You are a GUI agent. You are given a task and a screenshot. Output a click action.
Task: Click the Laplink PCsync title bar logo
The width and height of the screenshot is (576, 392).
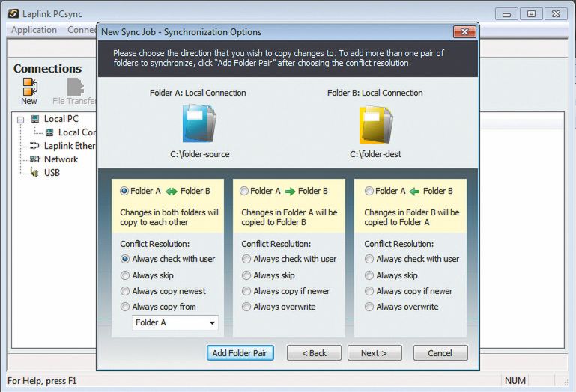(x=13, y=14)
